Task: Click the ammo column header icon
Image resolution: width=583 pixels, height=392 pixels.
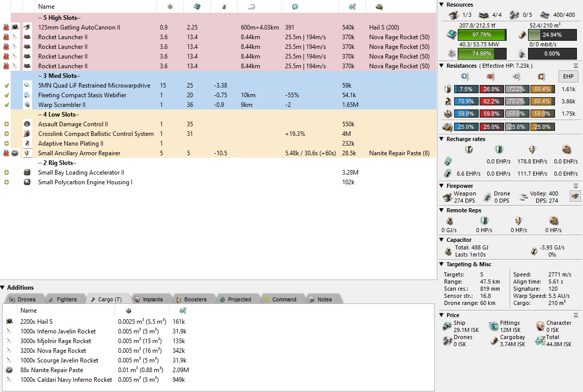Action: (379, 7)
